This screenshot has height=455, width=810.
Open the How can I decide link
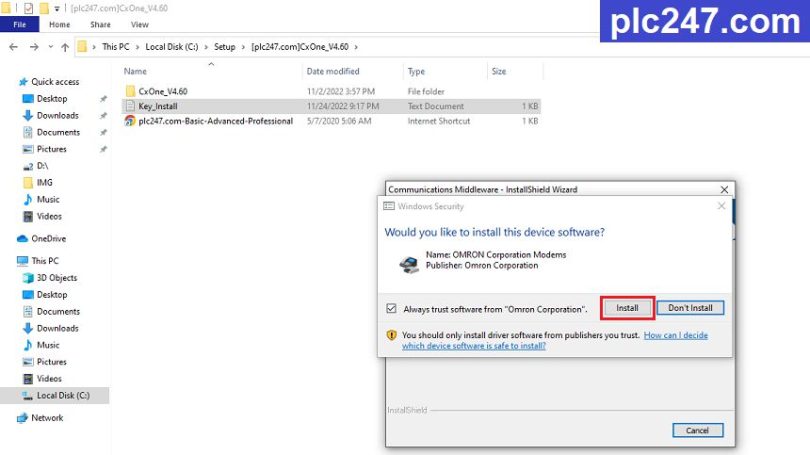click(x=676, y=335)
